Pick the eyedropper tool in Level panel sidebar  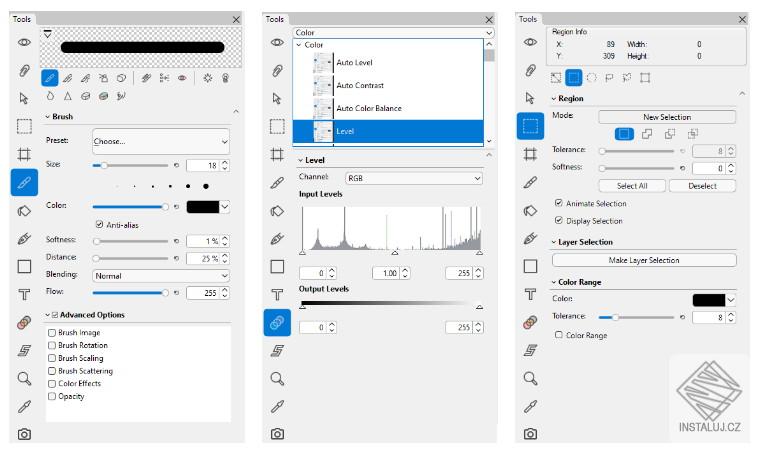(x=277, y=406)
